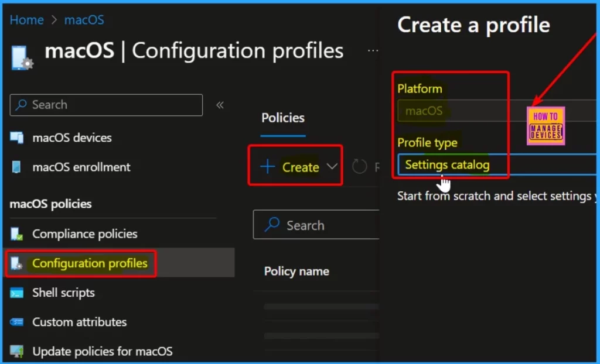Click the Shell scripts icon

(16, 293)
